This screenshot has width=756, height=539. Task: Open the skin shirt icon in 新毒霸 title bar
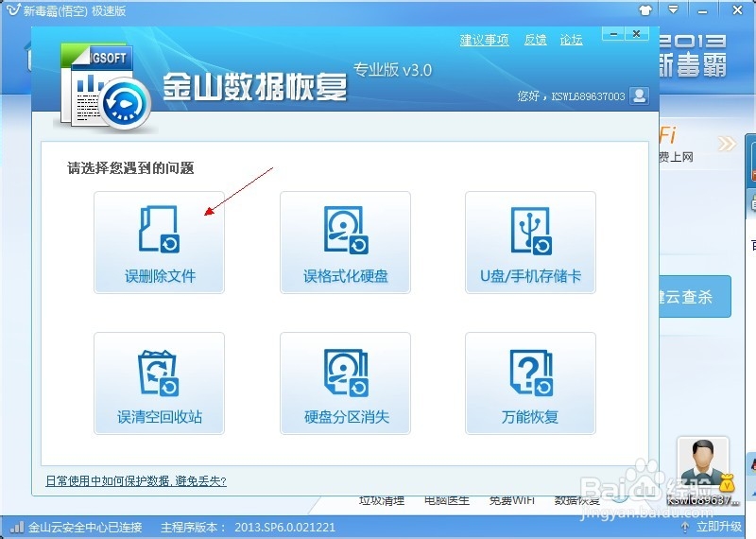click(x=645, y=9)
